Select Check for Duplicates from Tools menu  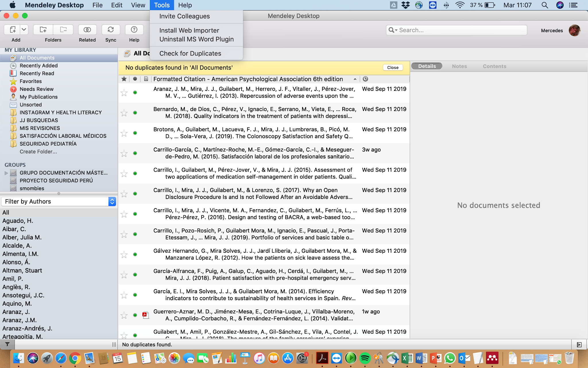point(190,53)
